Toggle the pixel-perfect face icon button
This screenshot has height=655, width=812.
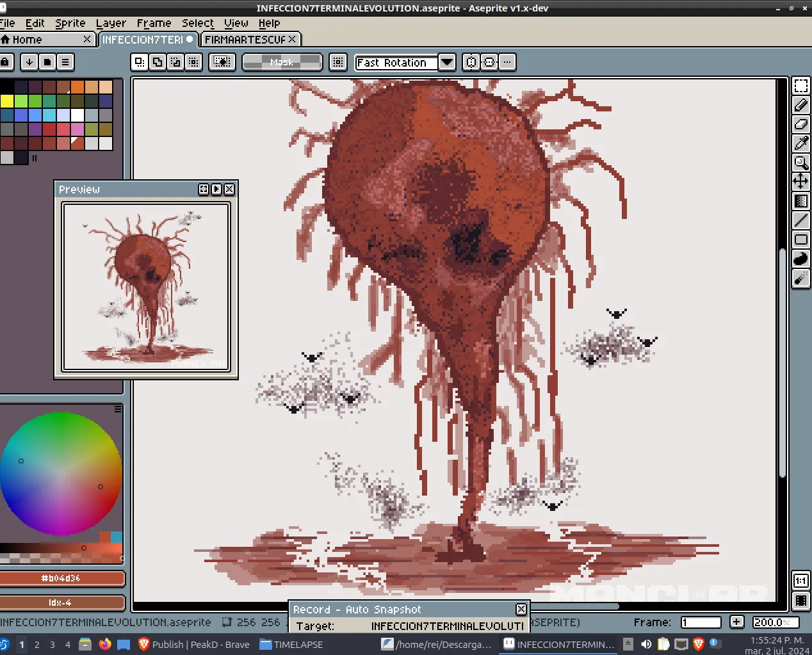(489, 62)
